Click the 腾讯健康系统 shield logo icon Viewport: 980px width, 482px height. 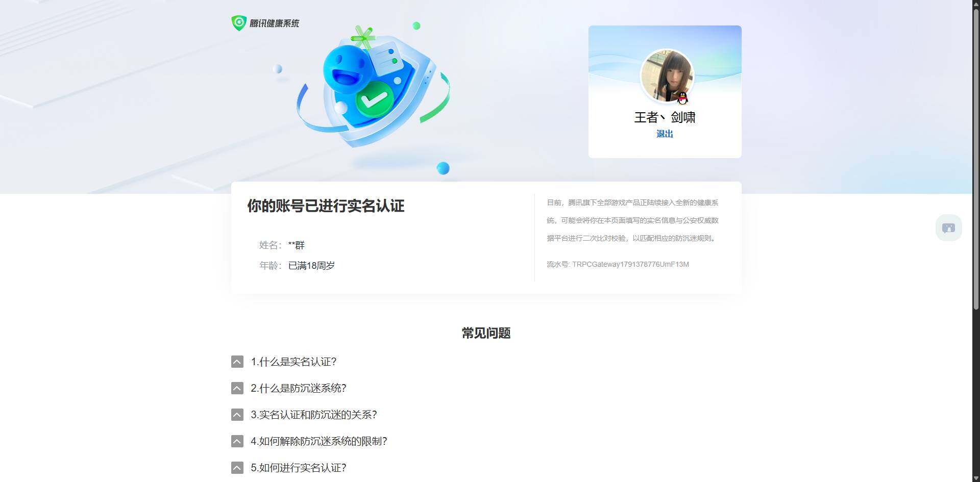pos(239,23)
